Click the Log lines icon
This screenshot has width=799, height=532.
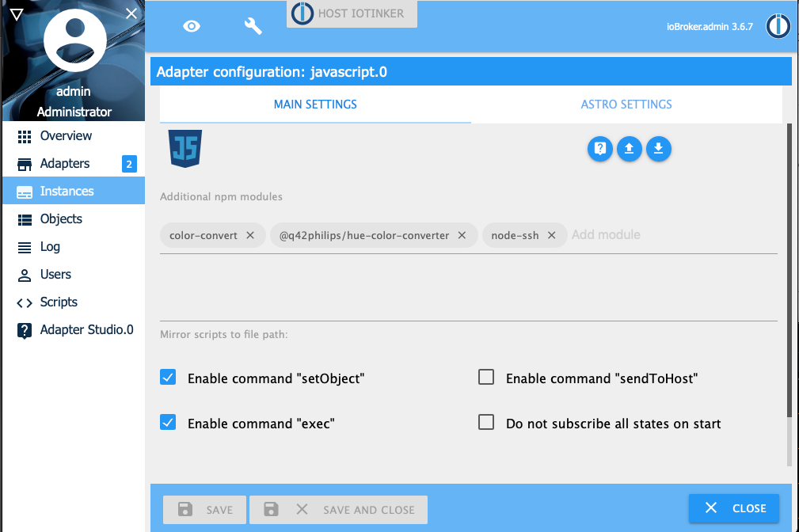24,248
